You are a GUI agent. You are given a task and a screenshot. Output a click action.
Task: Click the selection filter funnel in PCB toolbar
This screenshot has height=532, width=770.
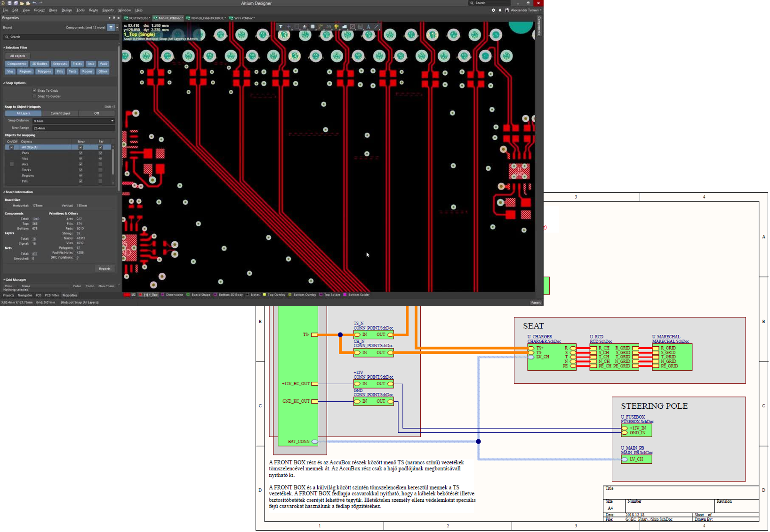281,27
